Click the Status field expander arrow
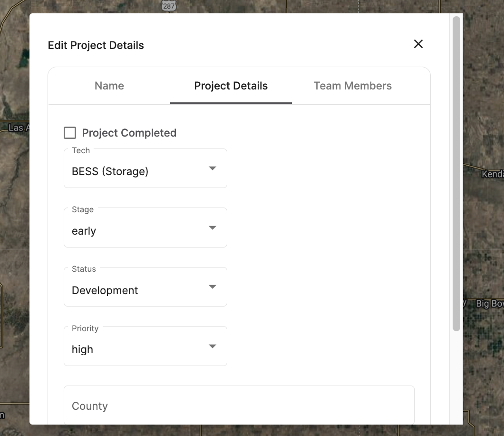The image size is (504, 436). click(213, 287)
